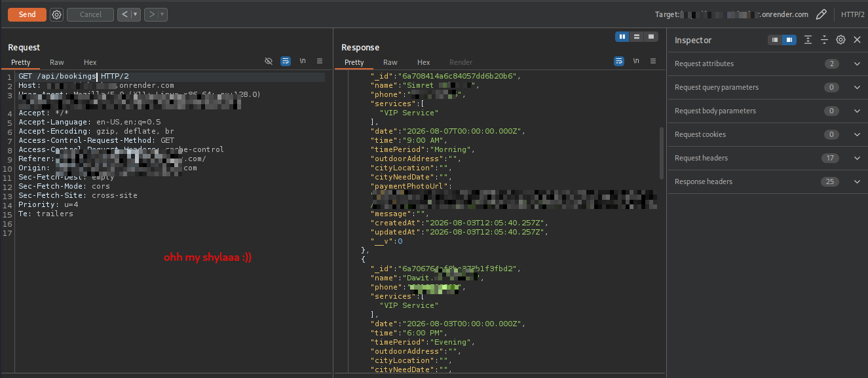Select the Response Render tab
This screenshot has height=378, width=868.
[x=461, y=62]
